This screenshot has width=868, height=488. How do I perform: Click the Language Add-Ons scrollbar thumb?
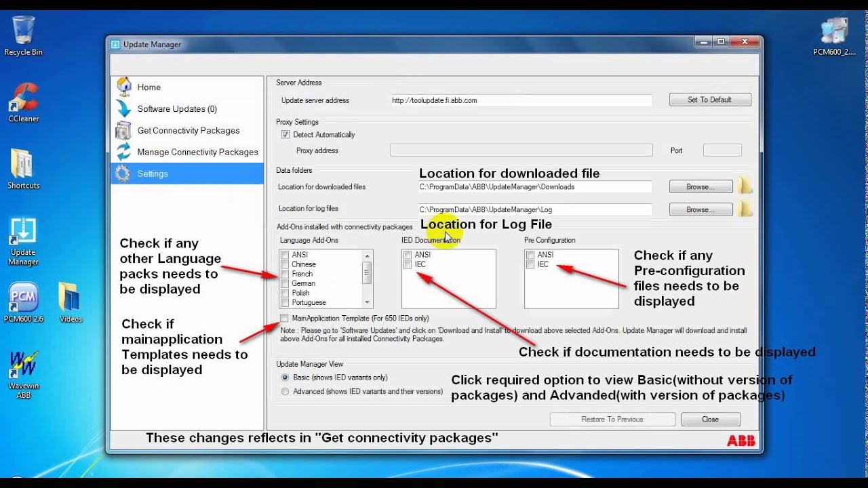(368, 272)
